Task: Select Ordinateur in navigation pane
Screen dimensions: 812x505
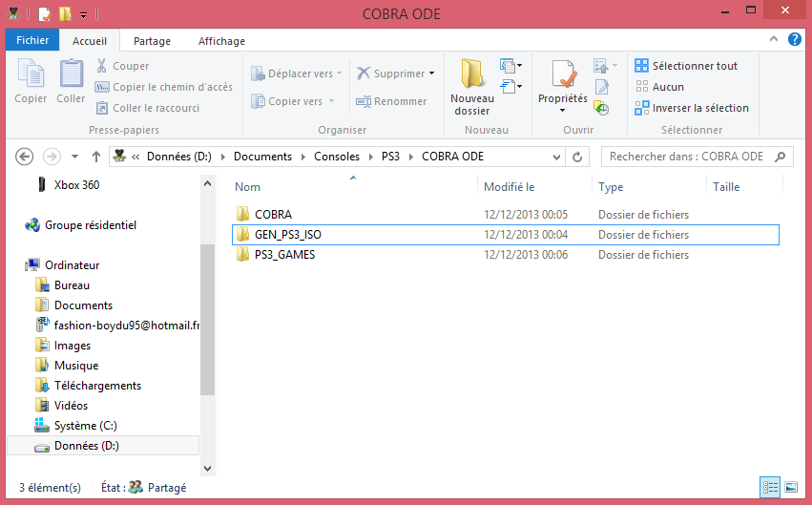Action: tap(62, 265)
